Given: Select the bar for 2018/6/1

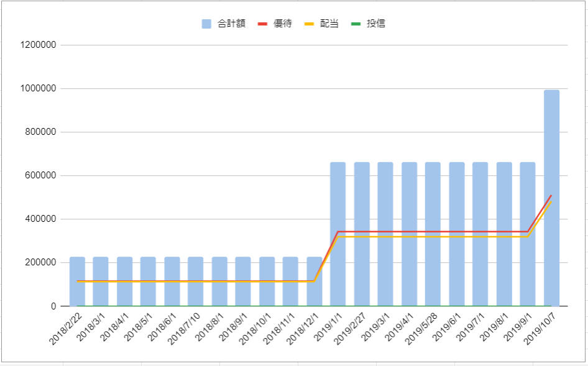Looking at the screenshot, I should tap(172, 281).
